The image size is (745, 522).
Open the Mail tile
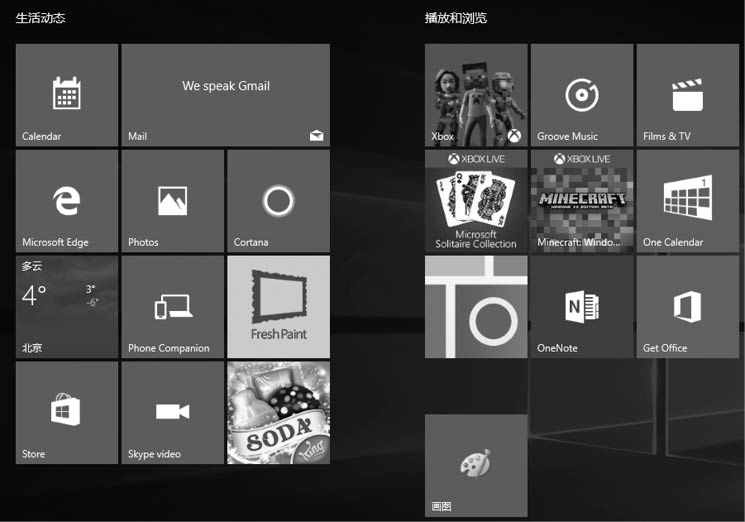[225, 95]
